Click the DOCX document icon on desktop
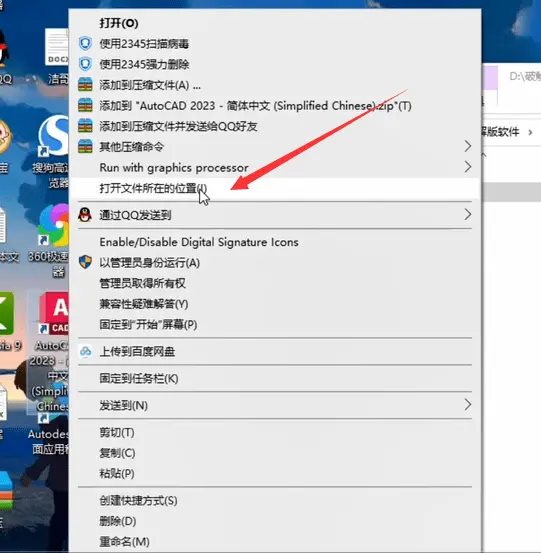541x553 pixels. (x=57, y=47)
